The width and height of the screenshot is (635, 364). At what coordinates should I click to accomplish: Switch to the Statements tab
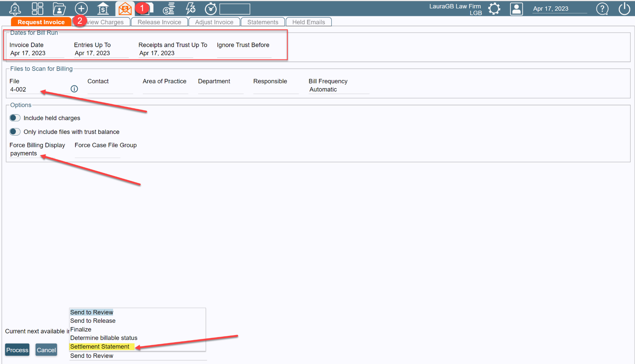pos(263,22)
